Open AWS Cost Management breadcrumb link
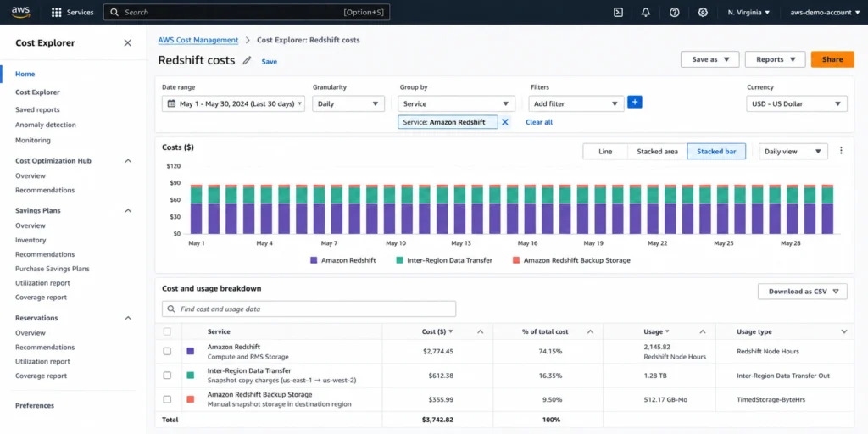The width and height of the screenshot is (868, 434). click(x=198, y=40)
